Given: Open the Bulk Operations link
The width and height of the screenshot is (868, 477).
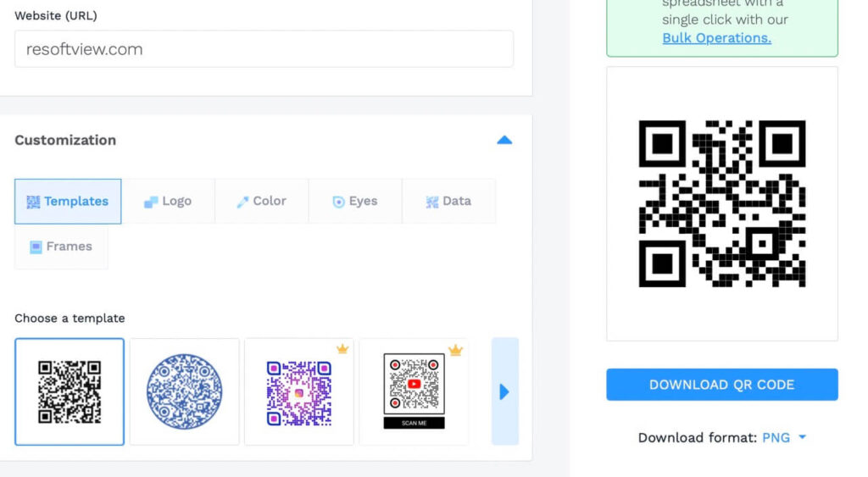Looking at the screenshot, I should pos(716,38).
